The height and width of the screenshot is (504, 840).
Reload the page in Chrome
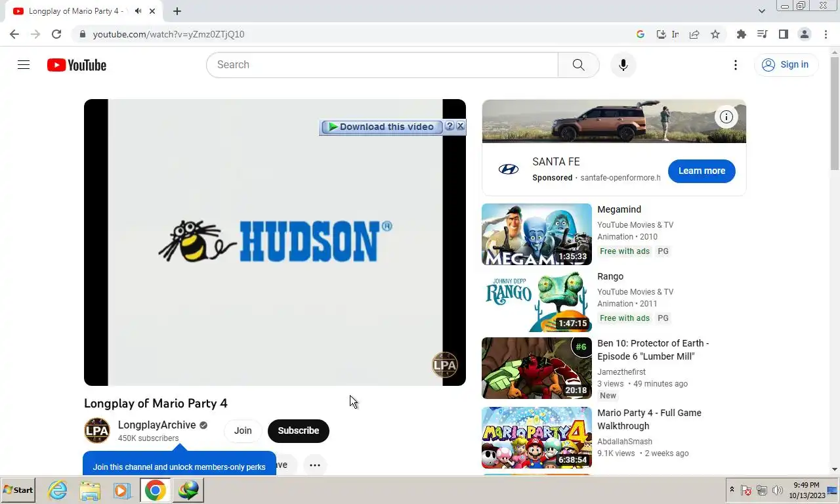tap(56, 34)
